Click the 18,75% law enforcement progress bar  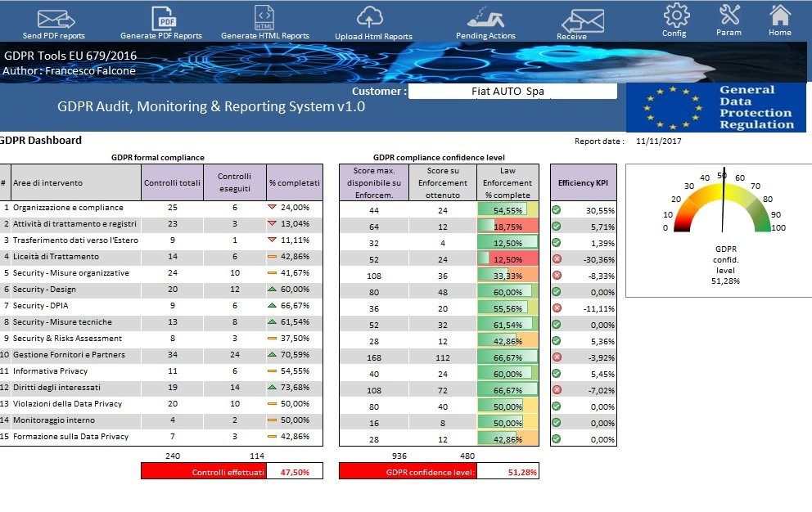[508, 227]
